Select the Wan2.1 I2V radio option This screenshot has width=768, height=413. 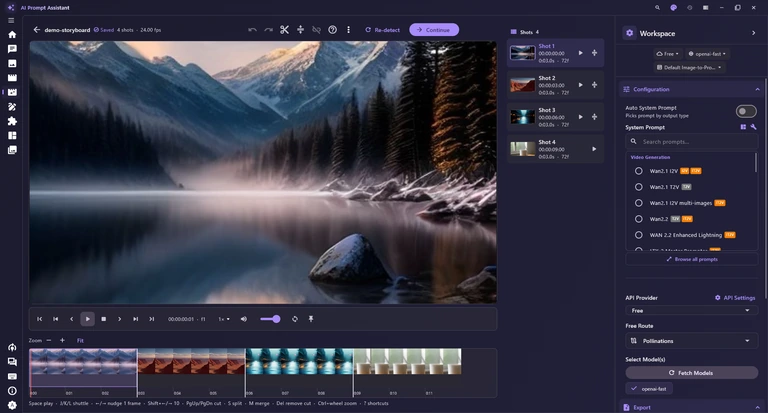639,171
